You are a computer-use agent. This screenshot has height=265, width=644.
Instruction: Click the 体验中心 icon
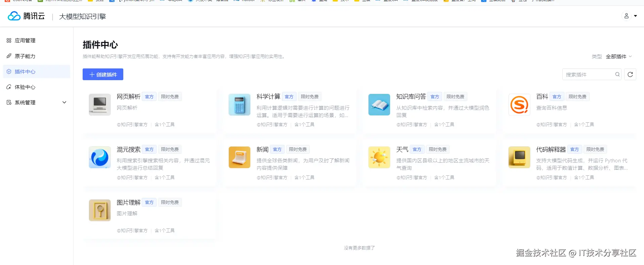9,87
